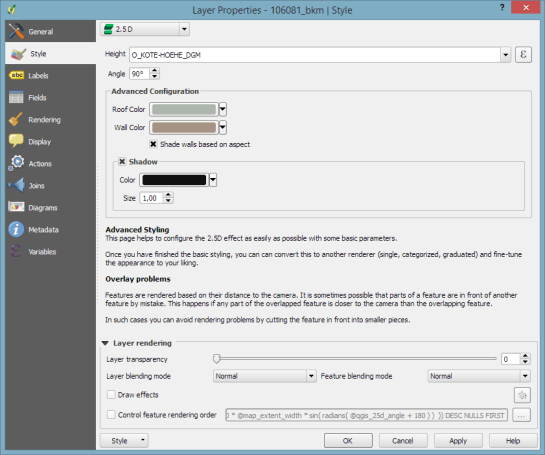Screen dimensions: 545x455
Task: Click the Variables epsilon icon
Action: point(16,251)
